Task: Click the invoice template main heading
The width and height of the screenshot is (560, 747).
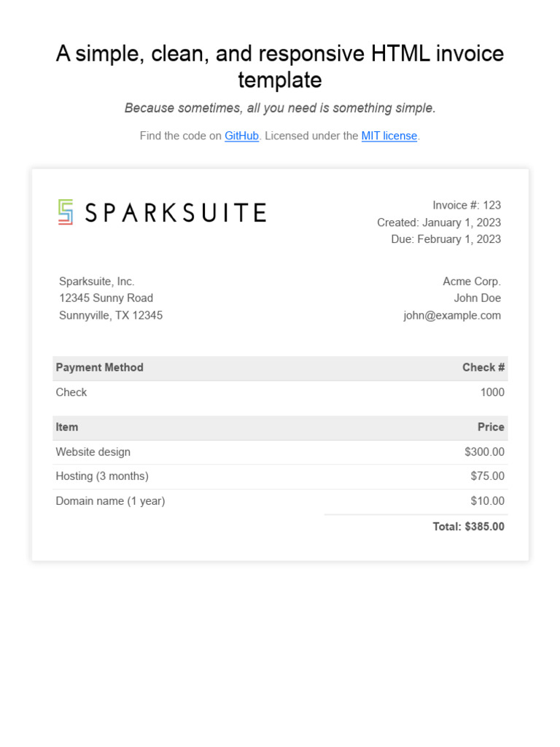Action: pyautogui.click(x=280, y=66)
